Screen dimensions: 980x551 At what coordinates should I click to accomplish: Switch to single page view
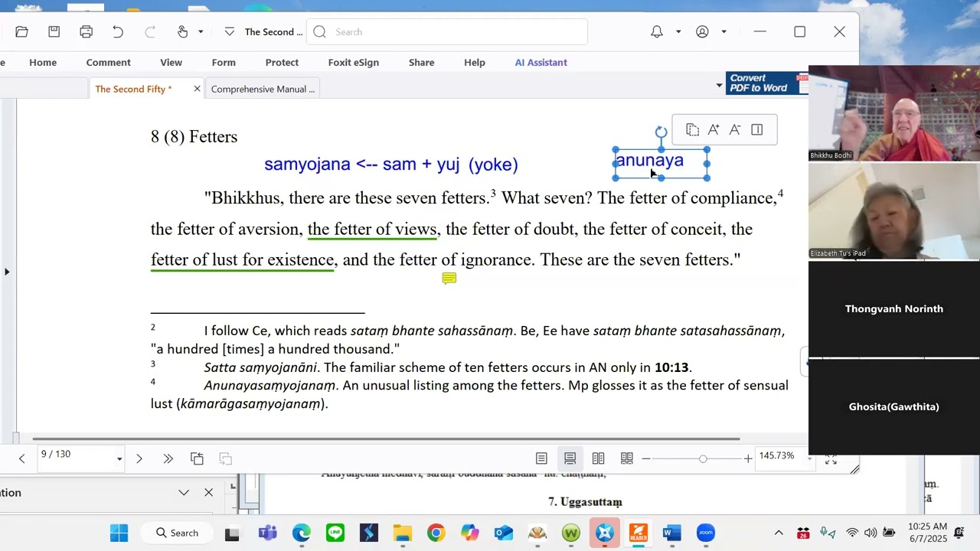point(541,458)
